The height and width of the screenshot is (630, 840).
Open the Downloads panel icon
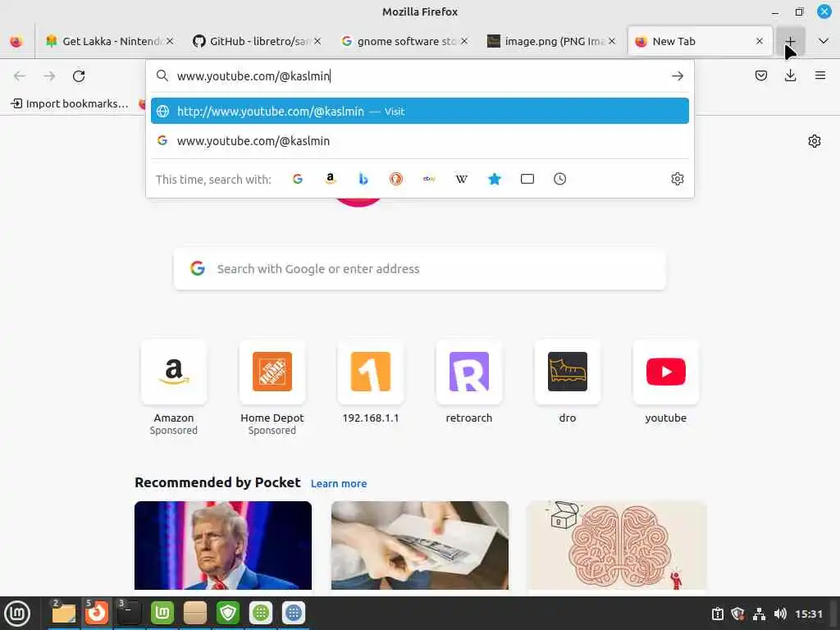(790, 75)
